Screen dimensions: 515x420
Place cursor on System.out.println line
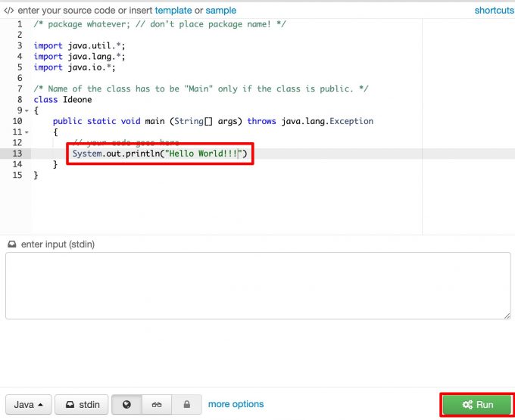point(159,154)
